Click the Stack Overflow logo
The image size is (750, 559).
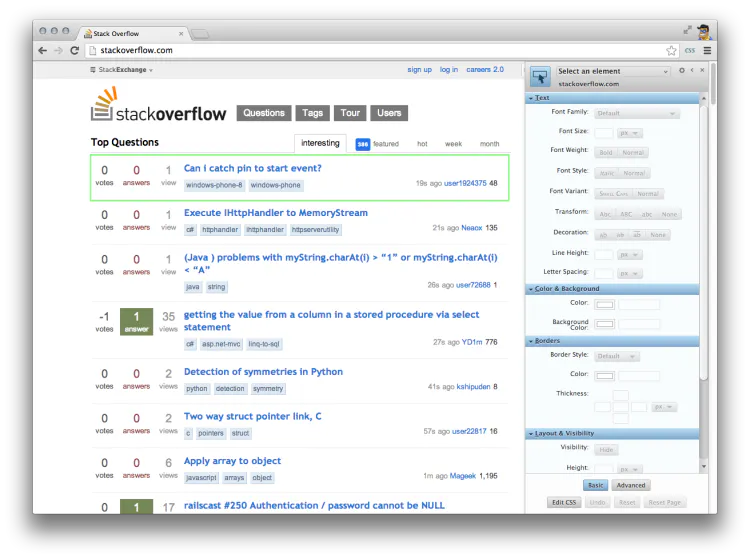coord(158,105)
